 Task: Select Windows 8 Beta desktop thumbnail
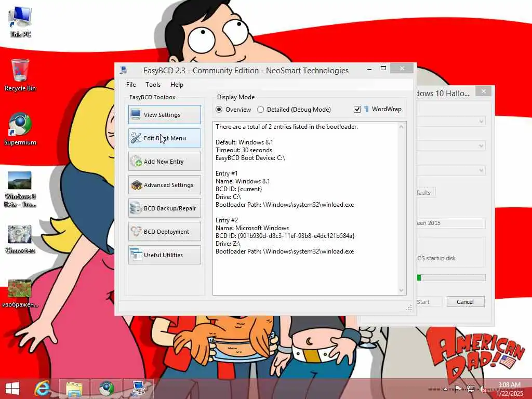(20, 189)
